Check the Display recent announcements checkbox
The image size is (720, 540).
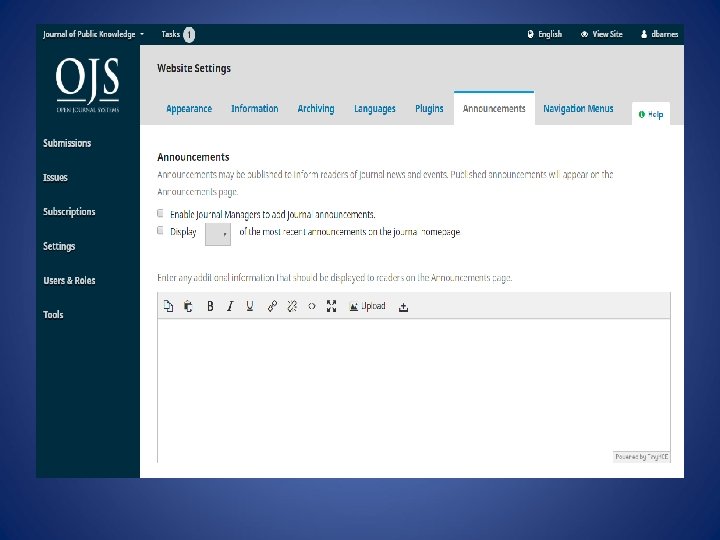coord(160,230)
